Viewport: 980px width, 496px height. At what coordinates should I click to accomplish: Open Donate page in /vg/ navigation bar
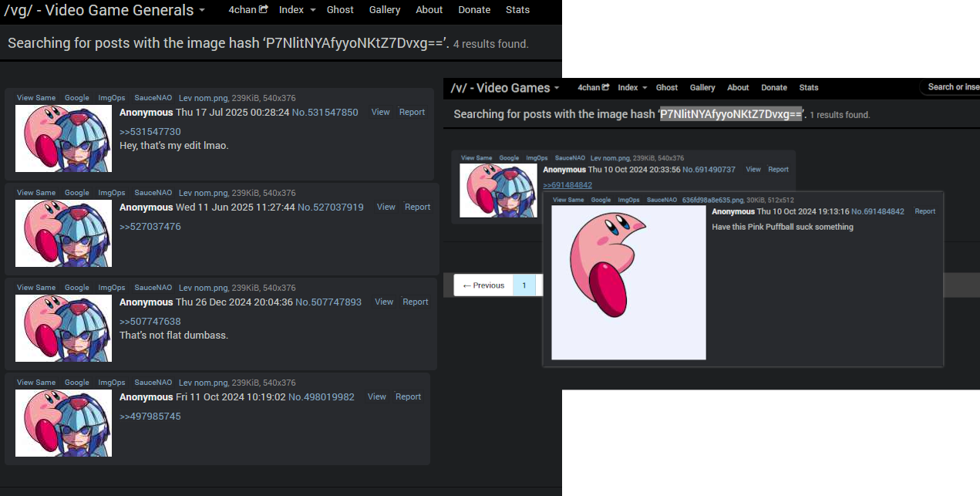pyautogui.click(x=474, y=10)
